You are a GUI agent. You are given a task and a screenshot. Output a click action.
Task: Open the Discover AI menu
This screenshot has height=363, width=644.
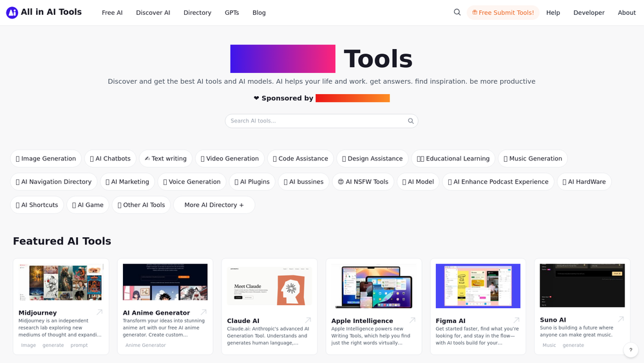click(153, 13)
